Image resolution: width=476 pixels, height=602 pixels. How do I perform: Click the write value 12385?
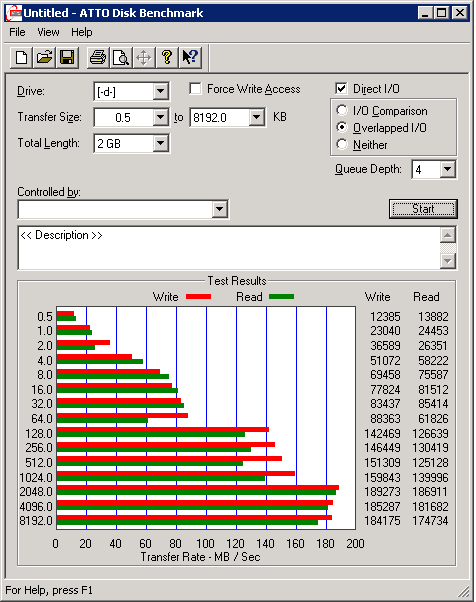[x=385, y=317]
